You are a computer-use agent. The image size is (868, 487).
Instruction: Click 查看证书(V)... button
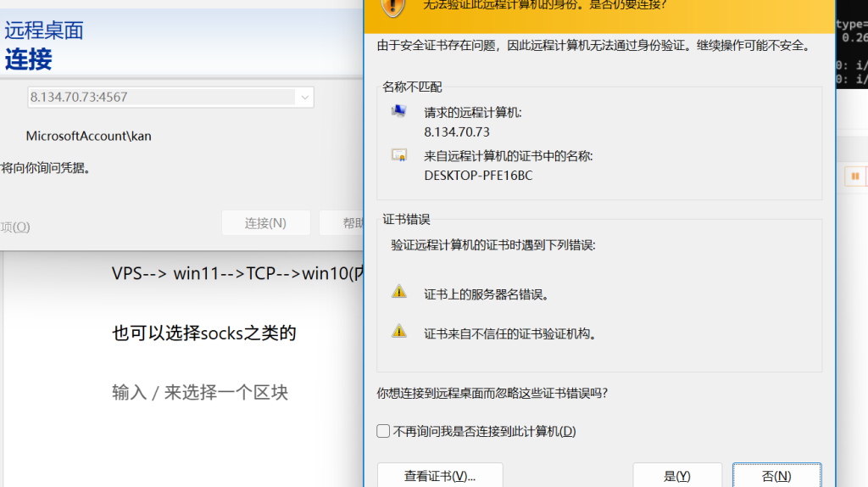(x=439, y=476)
